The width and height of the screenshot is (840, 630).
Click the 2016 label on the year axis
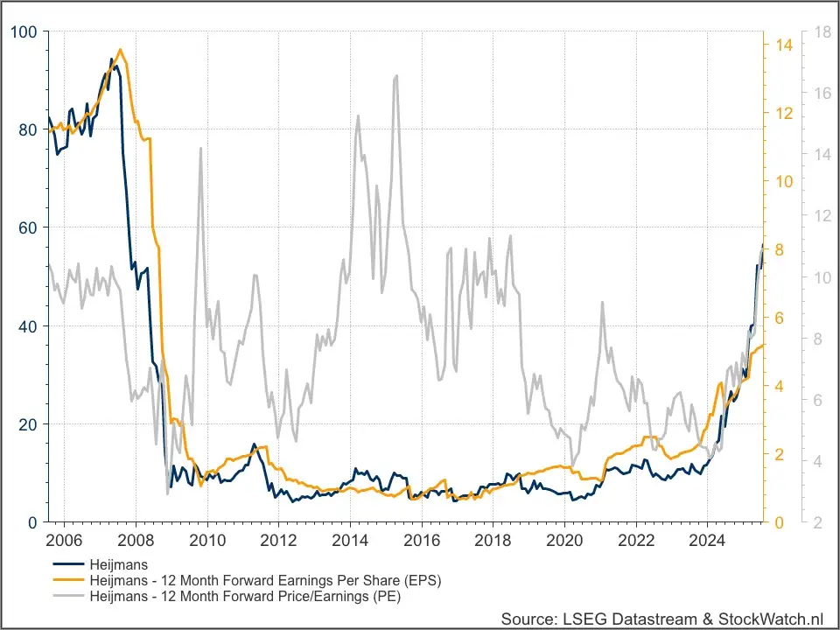click(422, 540)
